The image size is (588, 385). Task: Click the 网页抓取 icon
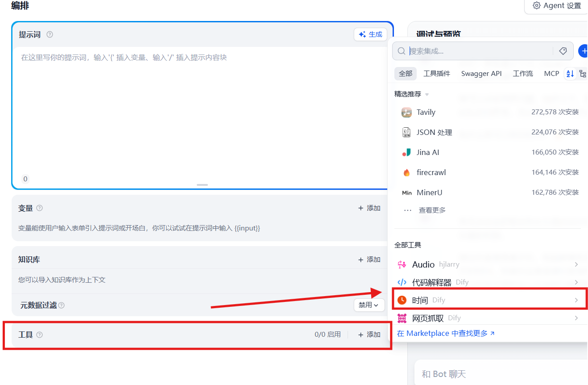click(402, 318)
